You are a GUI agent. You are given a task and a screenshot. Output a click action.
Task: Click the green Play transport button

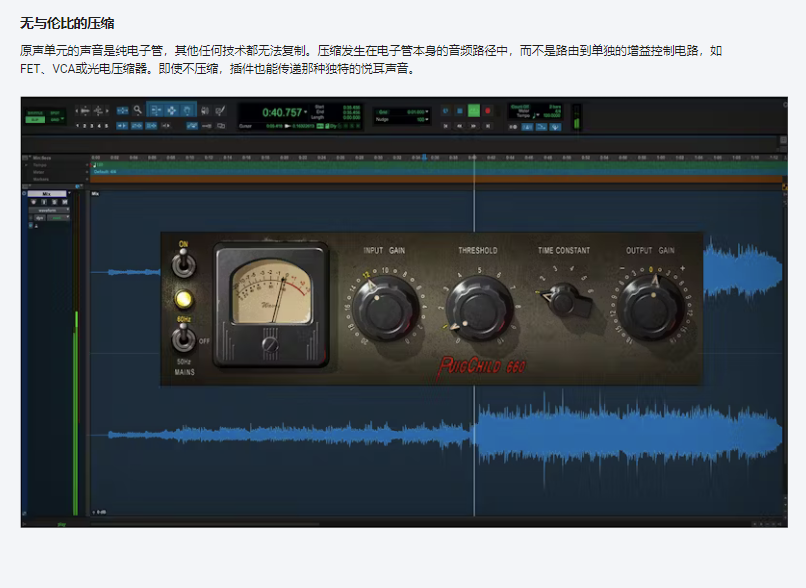coord(474,111)
